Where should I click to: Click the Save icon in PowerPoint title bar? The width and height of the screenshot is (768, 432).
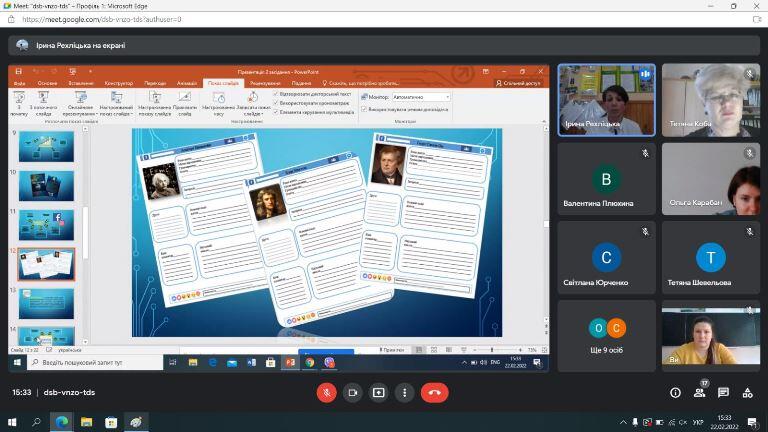[19, 72]
